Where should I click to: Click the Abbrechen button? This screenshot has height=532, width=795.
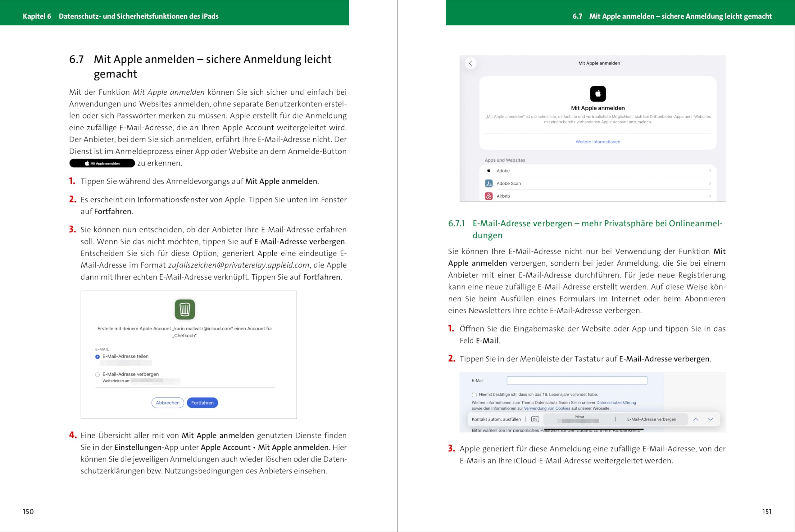pyautogui.click(x=168, y=403)
